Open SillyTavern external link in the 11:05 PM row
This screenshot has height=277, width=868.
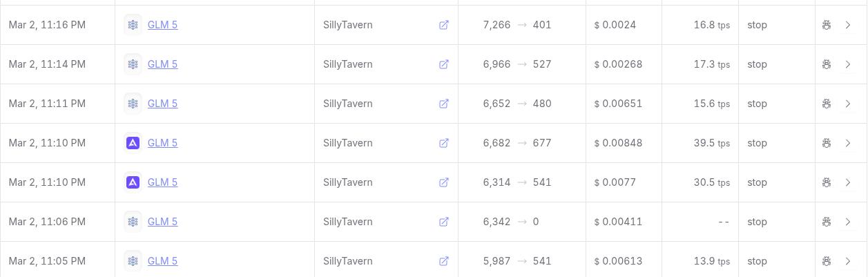coord(444,261)
